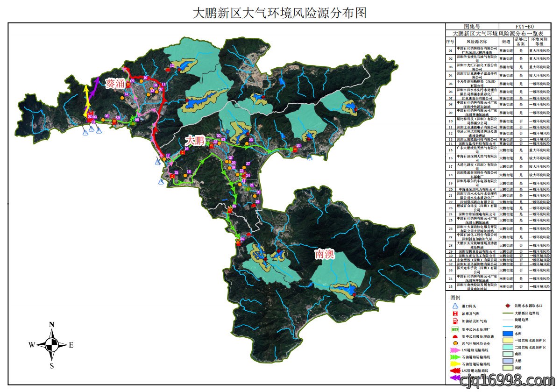Viewport: 560px width, 392px height.
Task: Click the drinking water intake crosshair legend icon
Action: pos(508,306)
